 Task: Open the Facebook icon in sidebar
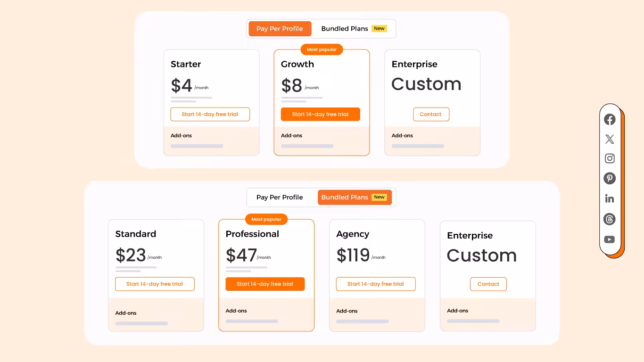(610, 119)
